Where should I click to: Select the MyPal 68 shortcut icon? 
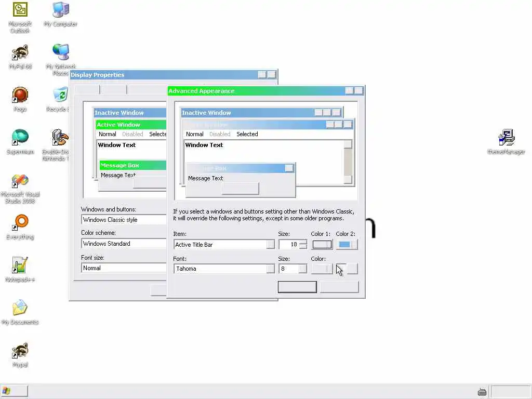point(20,57)
